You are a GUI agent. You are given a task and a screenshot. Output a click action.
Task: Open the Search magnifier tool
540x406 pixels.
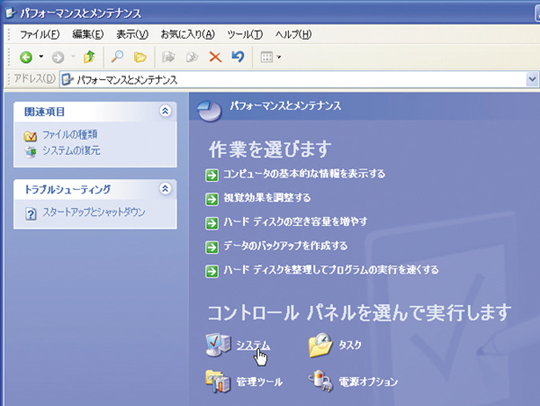pos(117,56)
